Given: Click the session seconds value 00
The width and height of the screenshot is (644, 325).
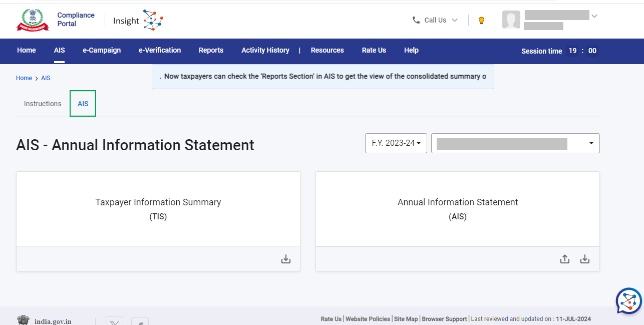Looking at the screenshot, I should pyautogui.click(x=592, y=51).
